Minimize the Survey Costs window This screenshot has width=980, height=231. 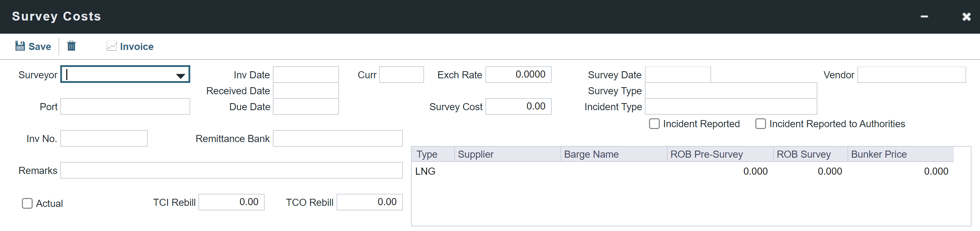[x=924, y=17]
